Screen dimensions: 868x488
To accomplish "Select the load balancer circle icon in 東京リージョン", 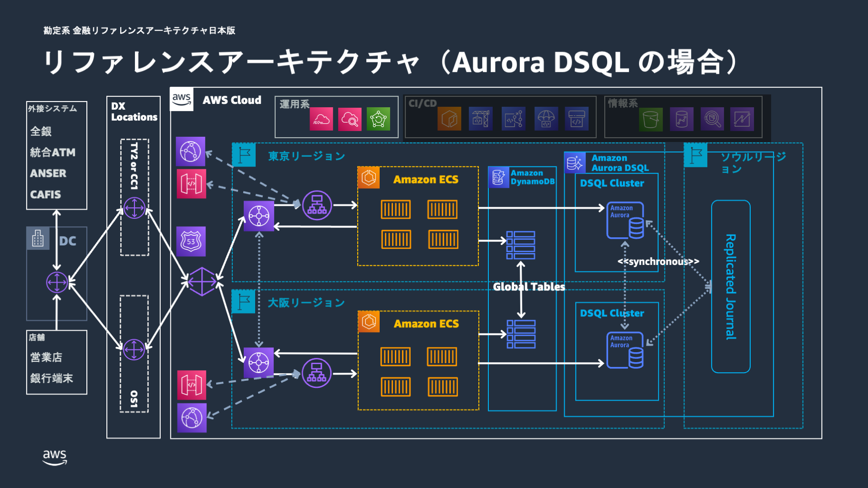I will pos(317,205).
